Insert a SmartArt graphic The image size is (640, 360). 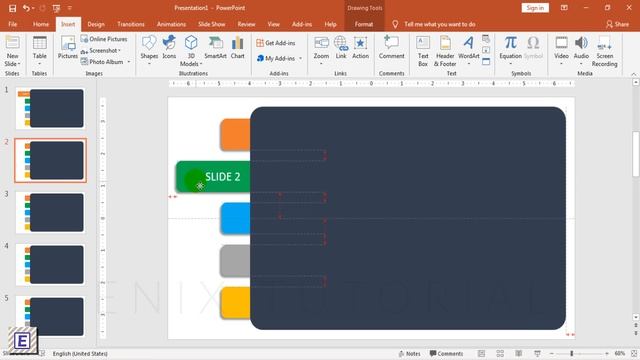[x=215, y=47]
